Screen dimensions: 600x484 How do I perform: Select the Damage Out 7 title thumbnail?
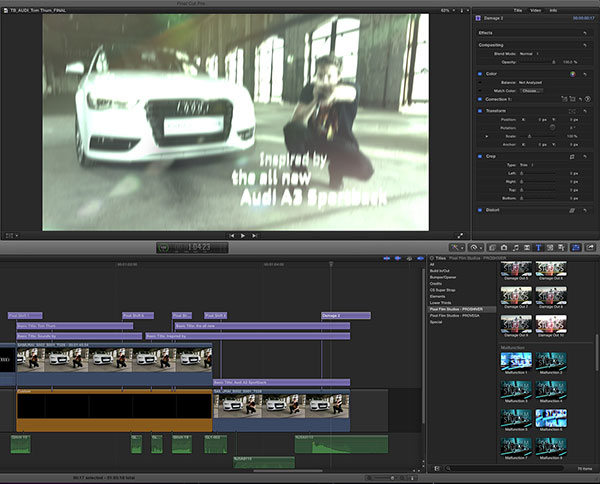(x=516, y=297)
